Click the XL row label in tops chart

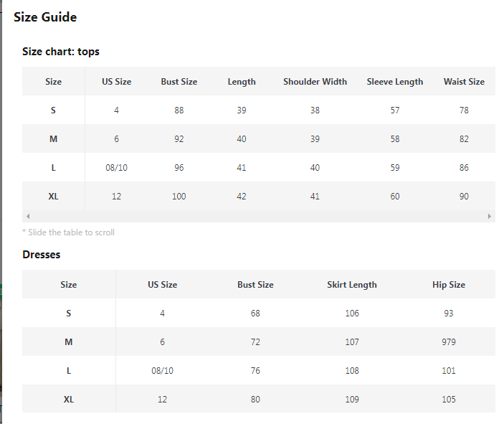pos(53,197)
